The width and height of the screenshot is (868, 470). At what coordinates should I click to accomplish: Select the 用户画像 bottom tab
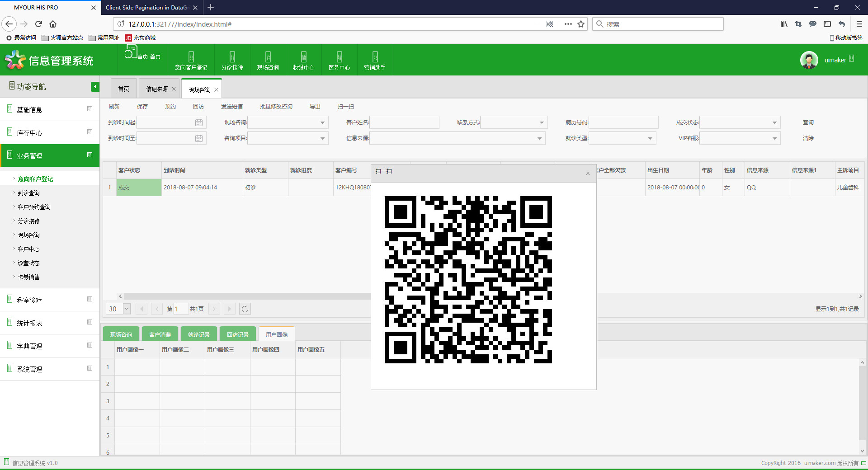(277, 334)
